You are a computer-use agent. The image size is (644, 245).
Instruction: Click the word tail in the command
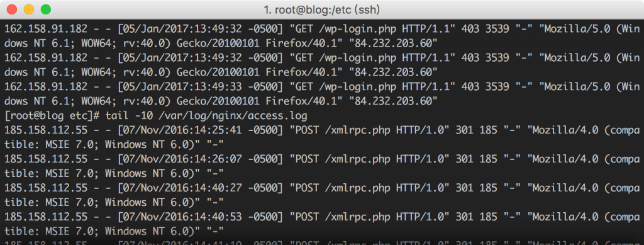pyautogui.click(x=117, y=115)
